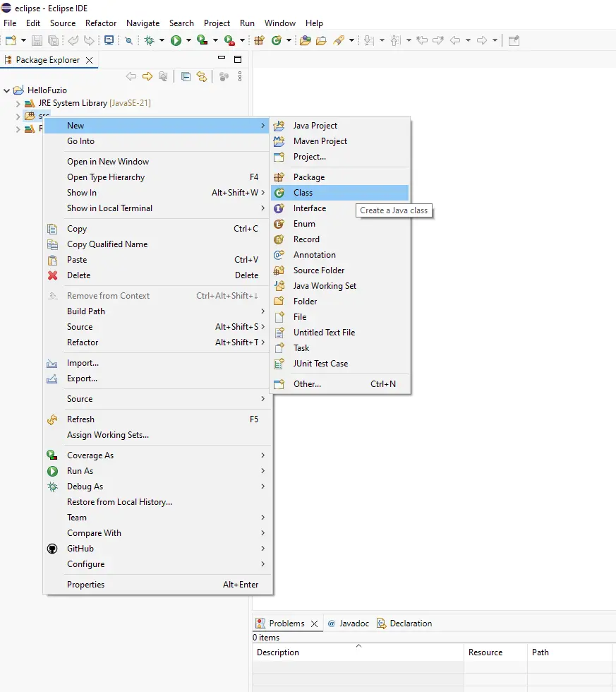
Task: Select Java Project in New submenu
Action: [340, 126]
